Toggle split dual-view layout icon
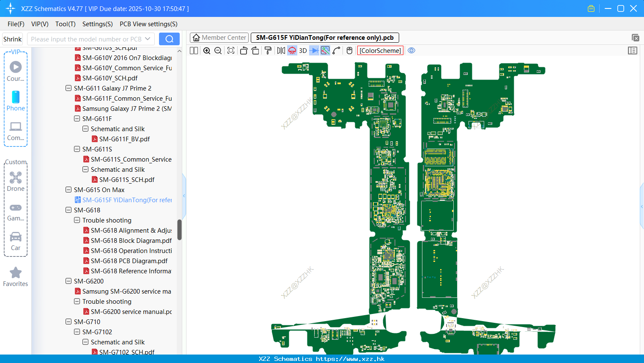 coord(194,50)
